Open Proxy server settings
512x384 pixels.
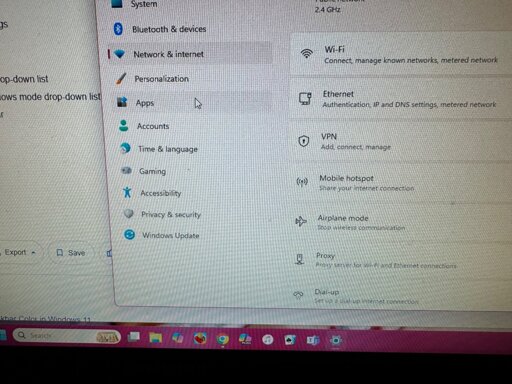click(x=401, y=260)
